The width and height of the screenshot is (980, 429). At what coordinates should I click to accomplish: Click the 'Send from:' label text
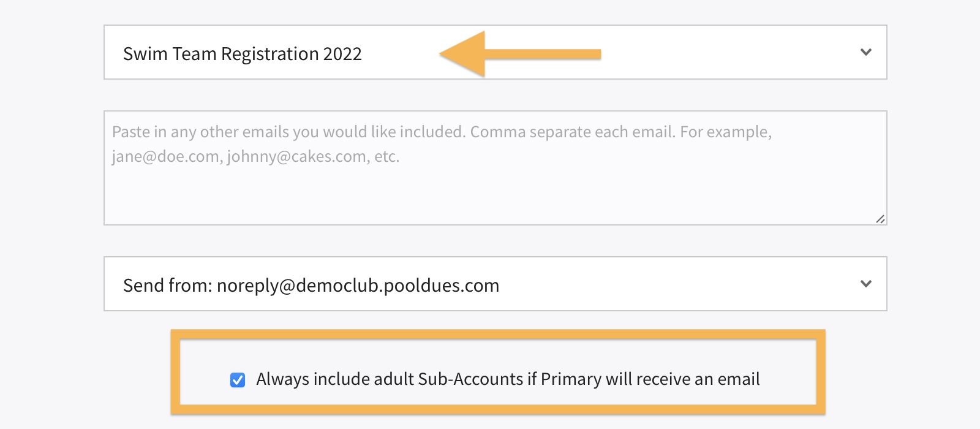pyautogui.click(x=167, y=286)
